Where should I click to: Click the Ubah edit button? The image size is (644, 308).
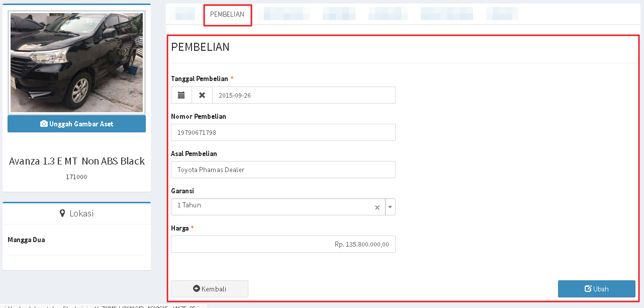click(x=596, y=289)
